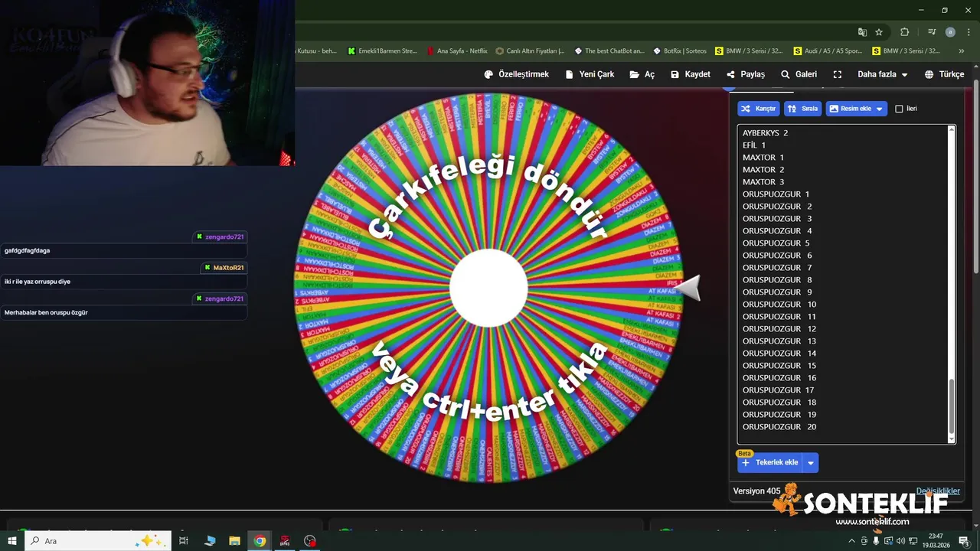Viewport: 980px width, 551px height.
Task: Expand Tekerlek ekle dropdown arrow
Action: pyautogui.click(x=811, y=462)
